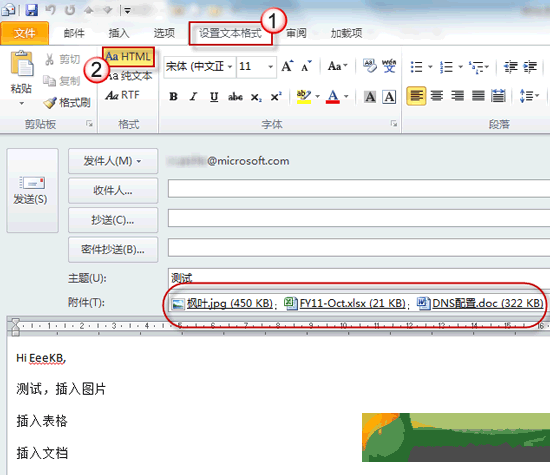
Task: Click the Save floppy disk icon
Action: point(32,9)
